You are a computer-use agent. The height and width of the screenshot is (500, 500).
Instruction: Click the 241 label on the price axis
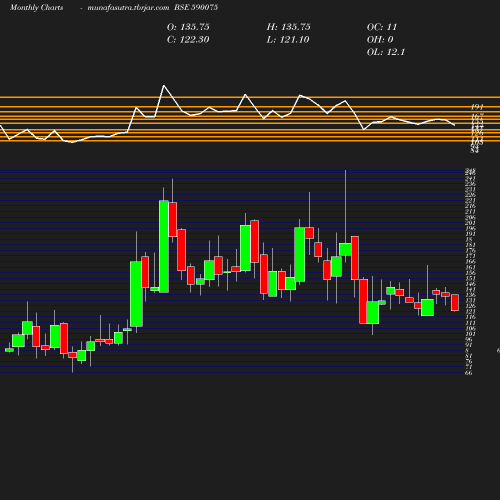pos(470,179)
